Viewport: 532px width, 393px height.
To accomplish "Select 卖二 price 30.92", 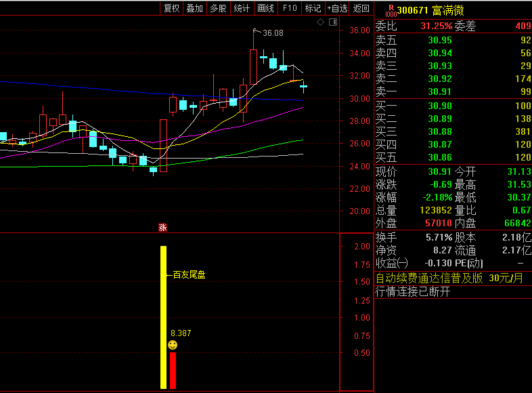I will (440, 79).
